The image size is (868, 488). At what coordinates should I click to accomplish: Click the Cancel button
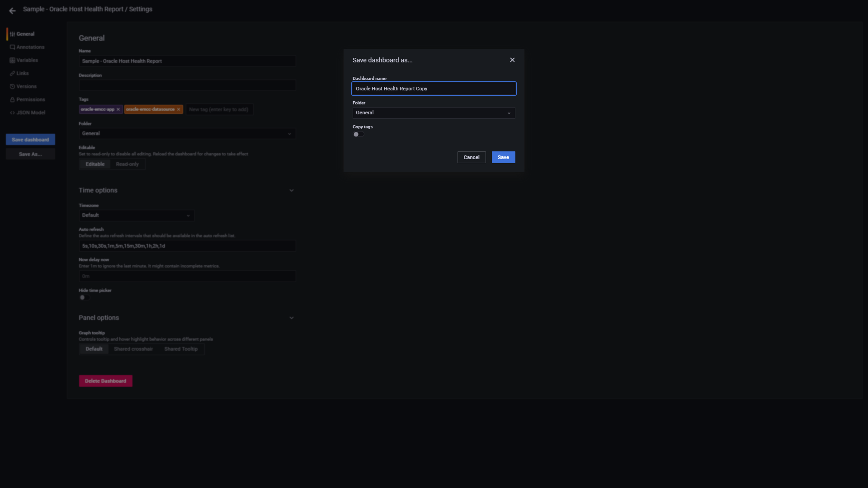(471, 157)
